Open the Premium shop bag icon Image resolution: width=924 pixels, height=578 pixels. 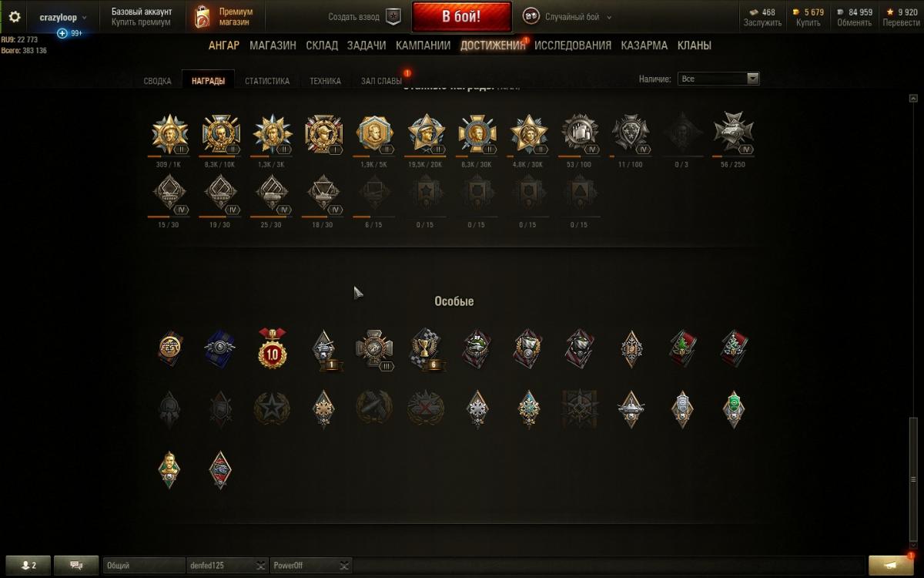pyautogui.click(x=202, y=17)
